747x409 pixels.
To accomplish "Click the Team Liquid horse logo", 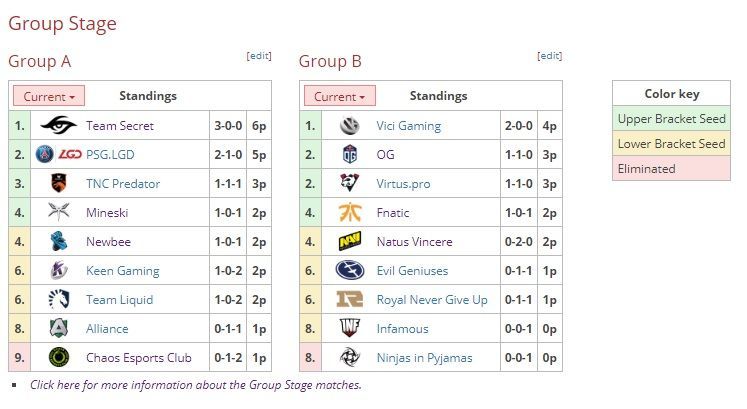I will coord(59,299).
